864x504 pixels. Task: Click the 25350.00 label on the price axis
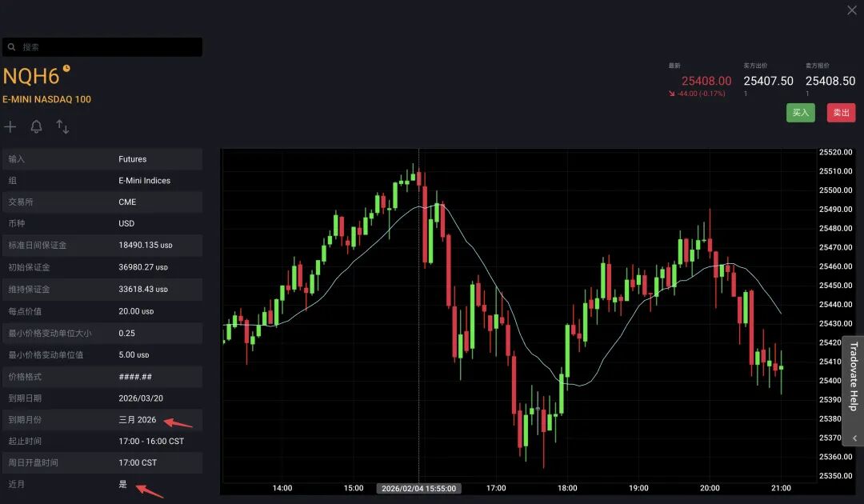tap(835, 475)
